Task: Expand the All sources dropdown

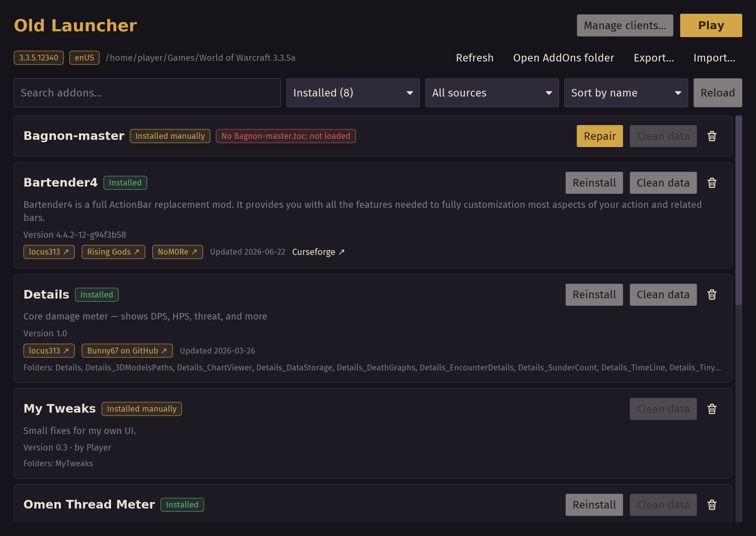Action: (492, 93)
